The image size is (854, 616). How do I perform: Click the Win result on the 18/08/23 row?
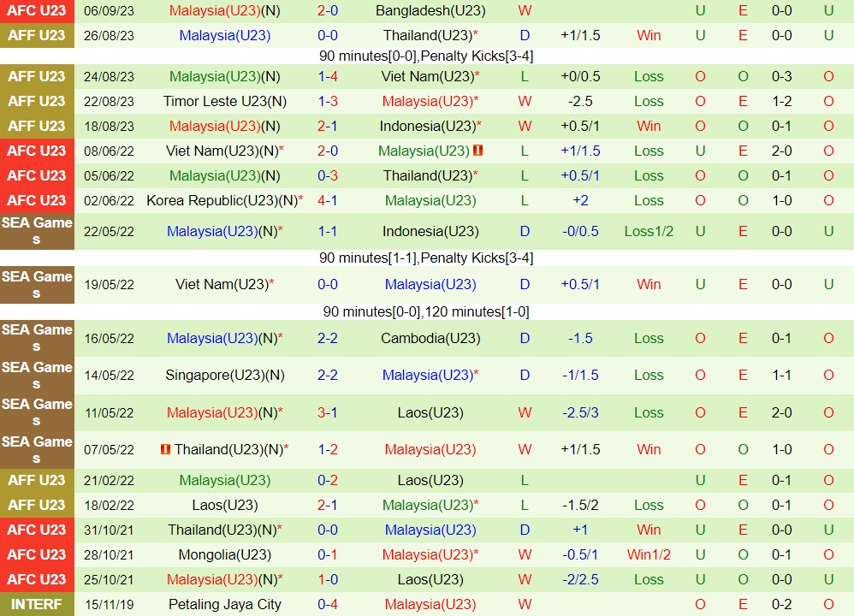coord(649,127)
